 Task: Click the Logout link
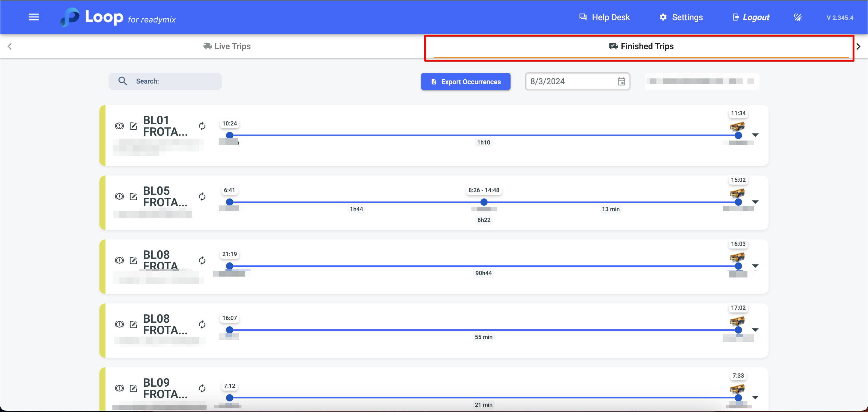[751, 17]
